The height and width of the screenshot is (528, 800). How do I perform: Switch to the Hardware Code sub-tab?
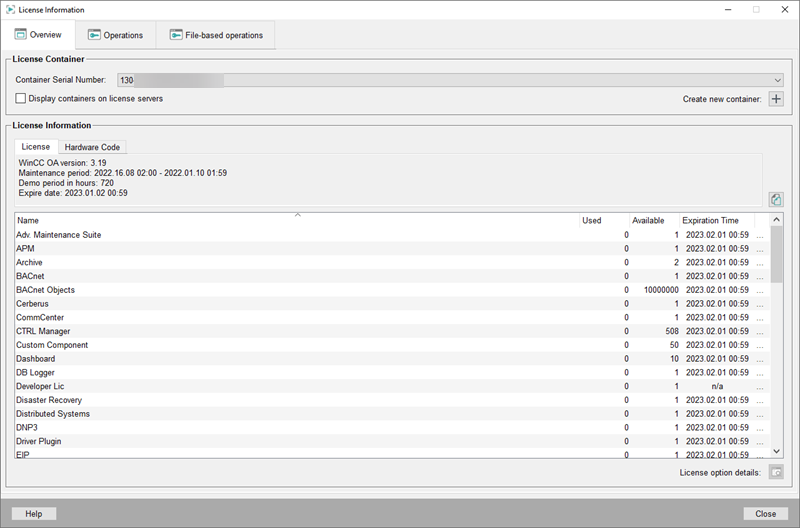coord(92,147)
